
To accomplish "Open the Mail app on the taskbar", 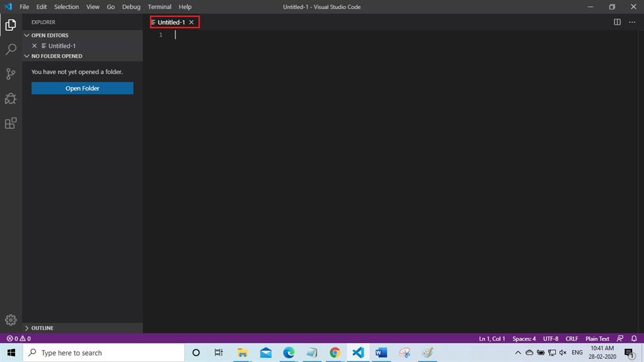I will pyautogui.click(x=266, y=353).
